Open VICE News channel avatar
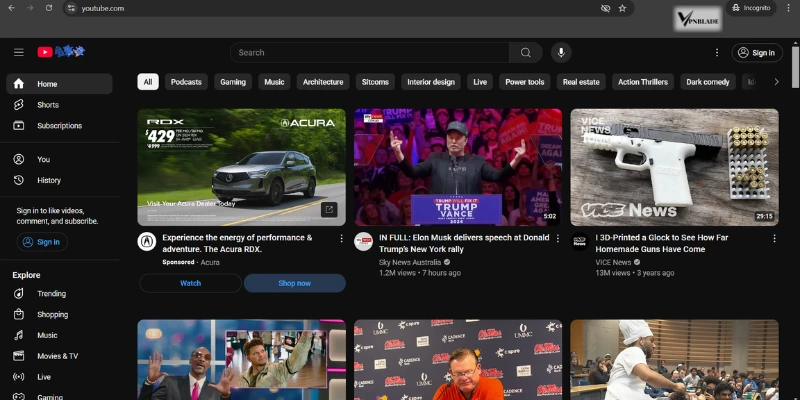Screen dimensions: 800x400 580,241
